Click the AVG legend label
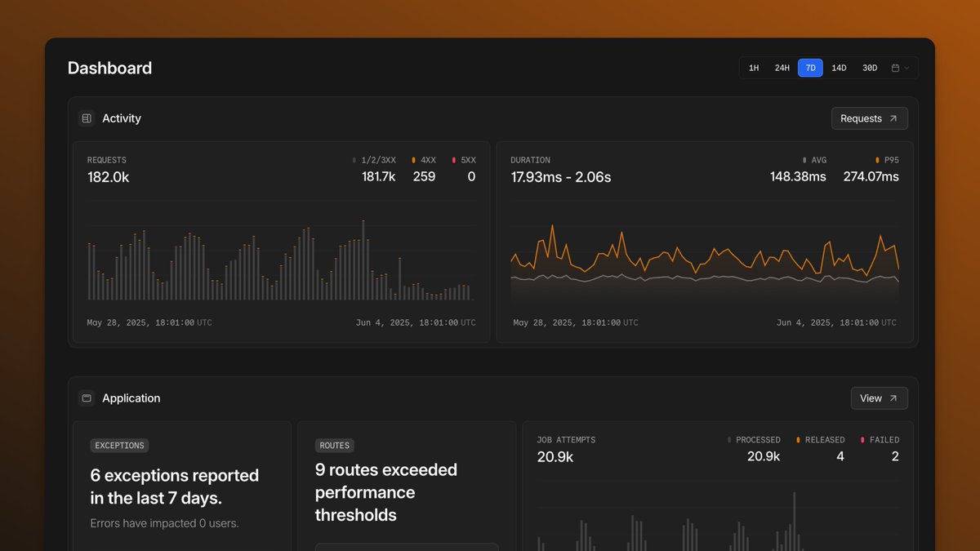 point(819,161)
